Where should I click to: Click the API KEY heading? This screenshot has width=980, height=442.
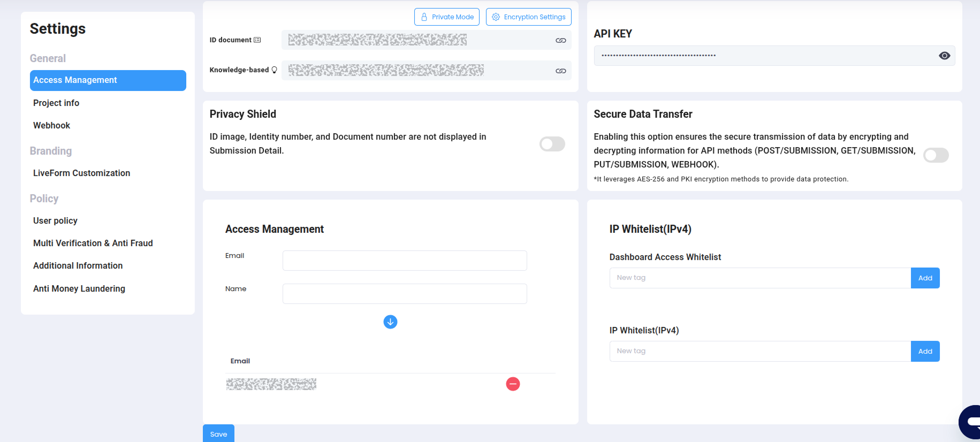[x=613, y=34]
